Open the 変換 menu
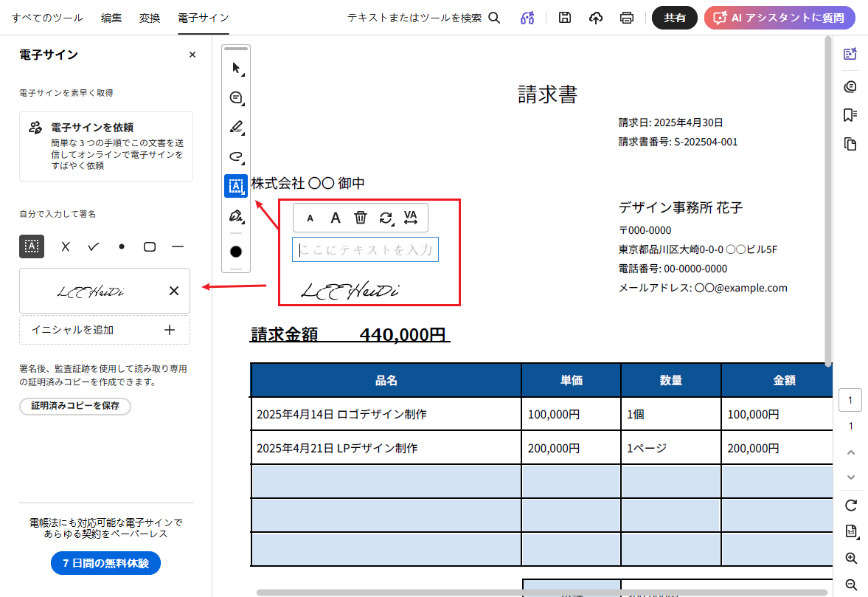This screenshot has width=868, height=597. (x=150, y=18)
